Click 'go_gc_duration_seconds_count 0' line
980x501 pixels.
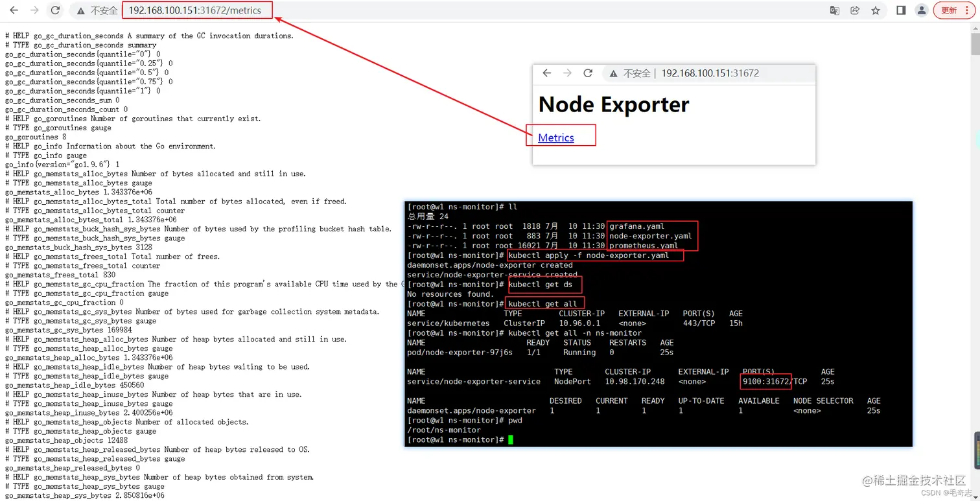point(66,110)
